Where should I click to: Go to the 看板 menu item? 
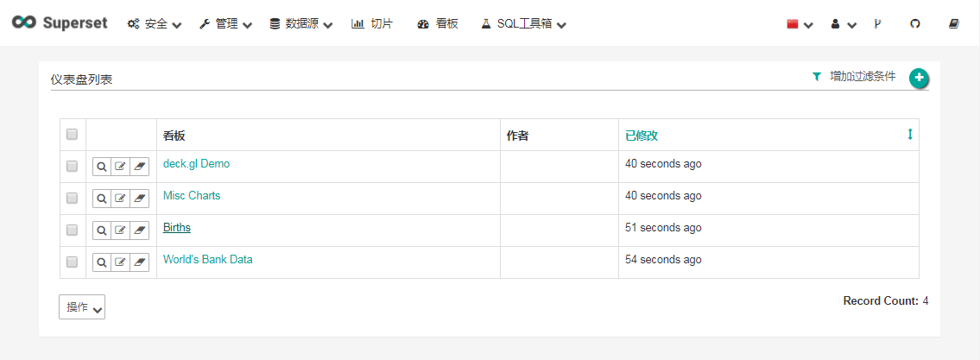click(438, 24)
